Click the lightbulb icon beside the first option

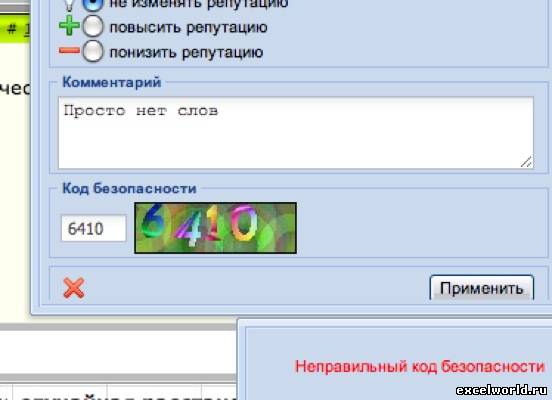coord(69,4)
